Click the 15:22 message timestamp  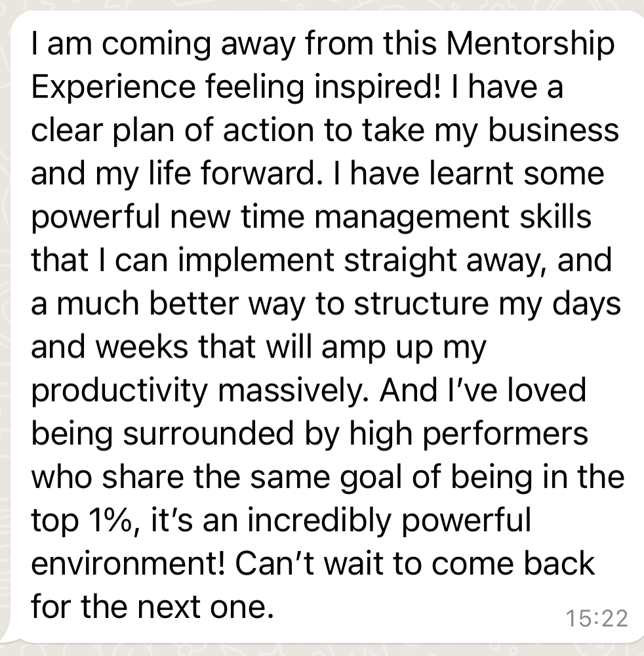point(595,618)
